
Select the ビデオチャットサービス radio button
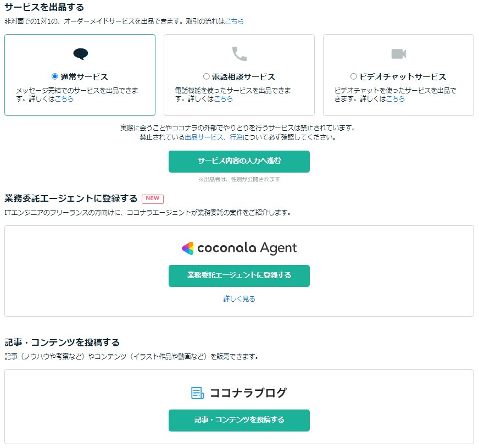pos(353,76)
